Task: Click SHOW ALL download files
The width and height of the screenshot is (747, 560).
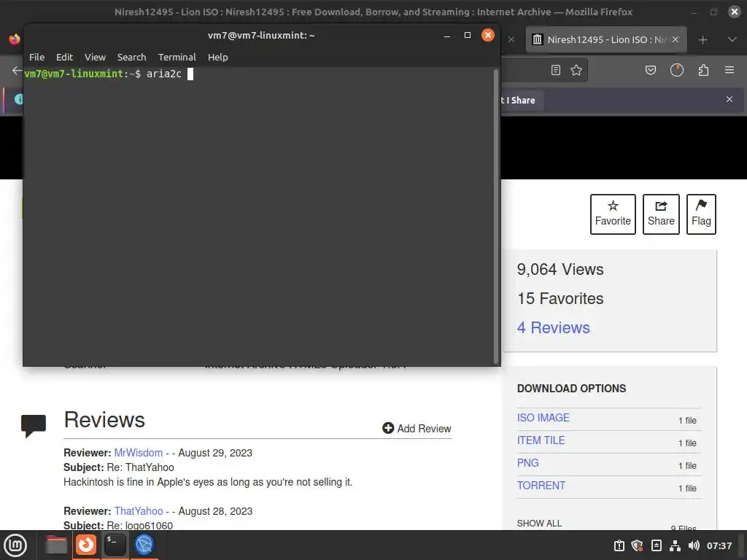Action: pos(539,524)
